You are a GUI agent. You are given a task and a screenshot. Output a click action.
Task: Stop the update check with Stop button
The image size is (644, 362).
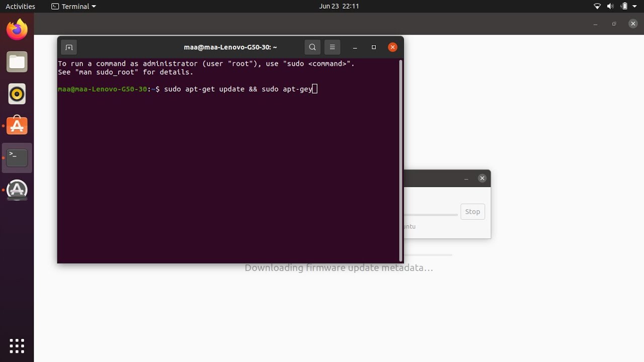tap(472, 212)
